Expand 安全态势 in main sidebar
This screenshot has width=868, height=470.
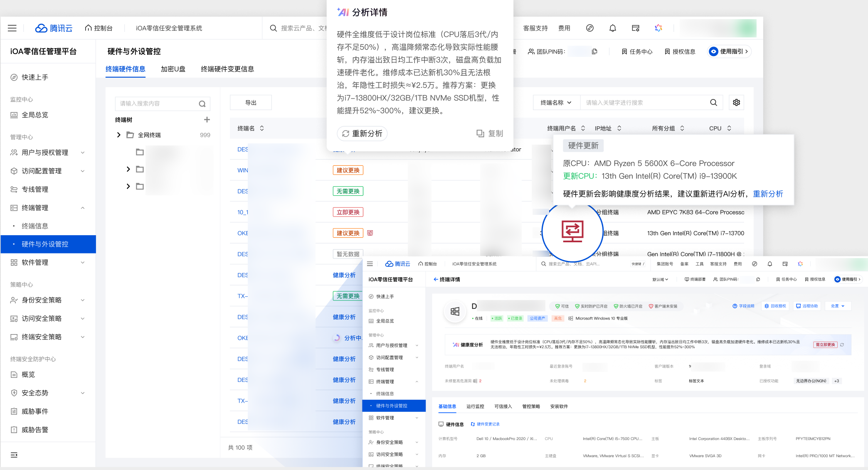[82, 393]
